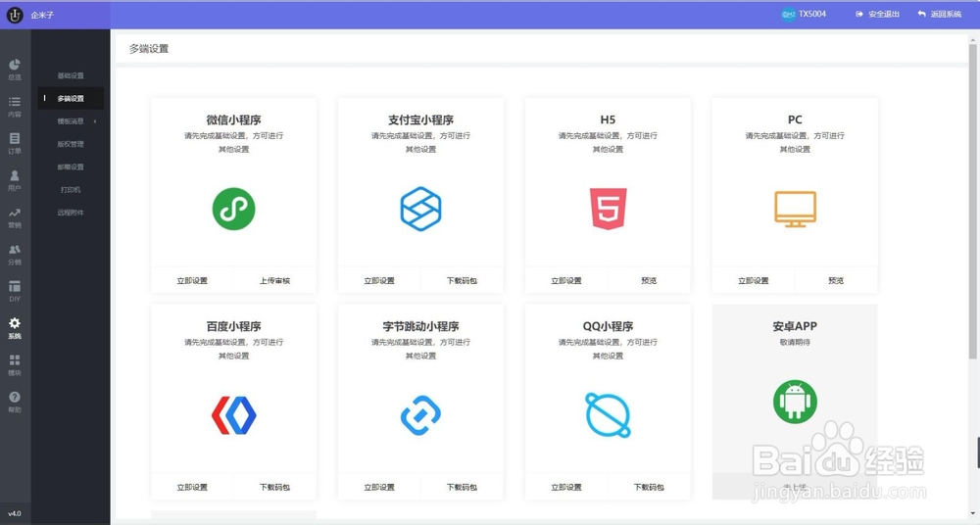Image resolution: width=980 pixels, height=525 pixels.
Task: Open 基础设置 in the submenu
Action: click(71, 75)
